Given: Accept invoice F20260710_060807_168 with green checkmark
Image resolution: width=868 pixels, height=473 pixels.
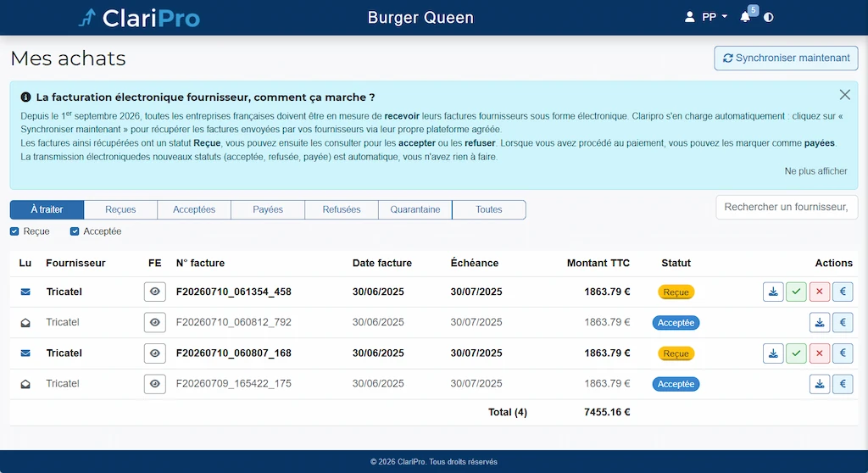Looking at the screenshot, I should pyautogui.click(x=796, y=353).
